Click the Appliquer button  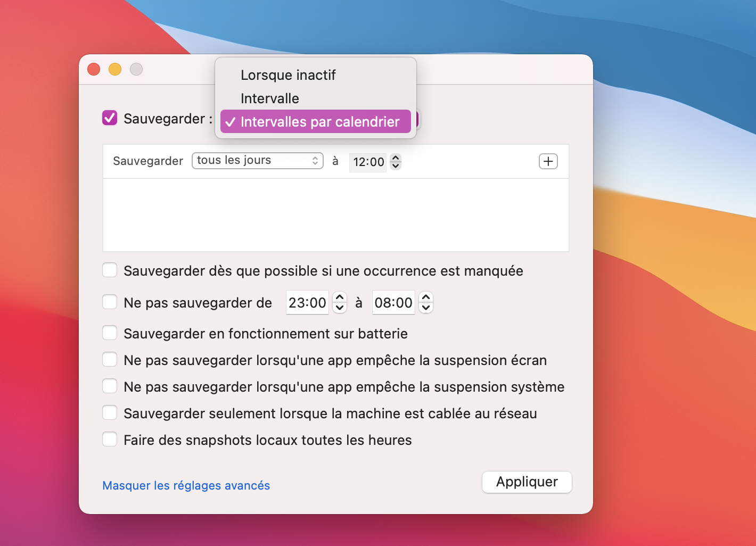pyautogui.click(x=527, y=482)
